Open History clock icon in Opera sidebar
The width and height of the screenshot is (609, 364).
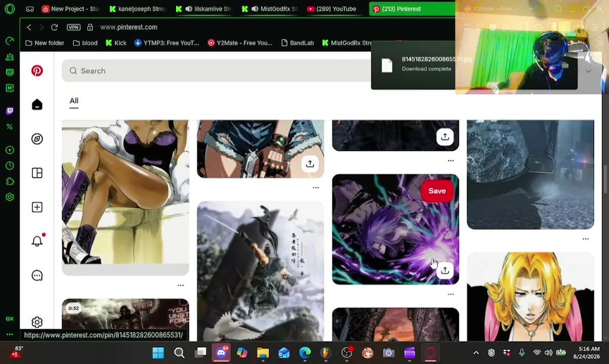[10, 165]
